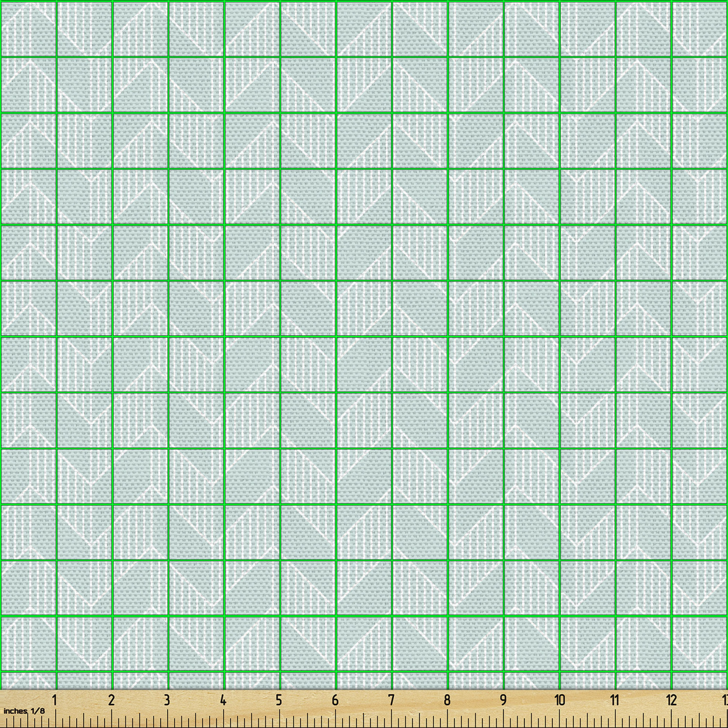This screenshot has width=728, height=728.
Task: Click the ruler number "4"
Action: click(x=223, y=700)
